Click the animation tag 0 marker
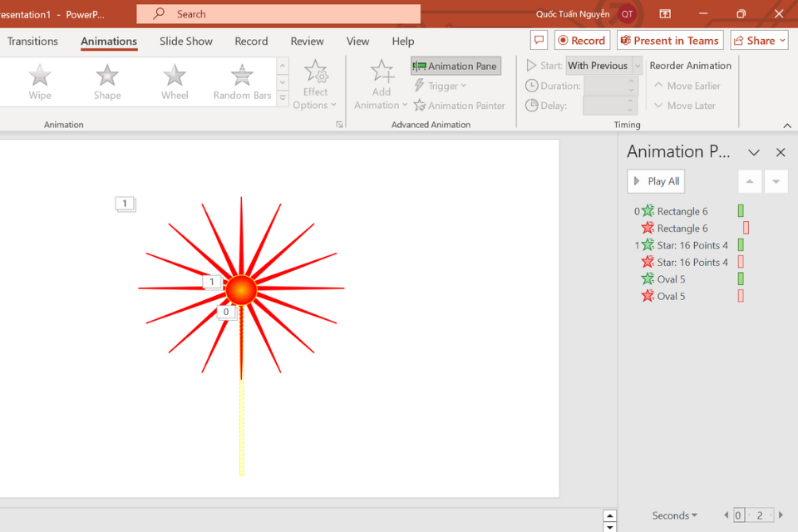 pyautogui.click(x=226, y=312)
